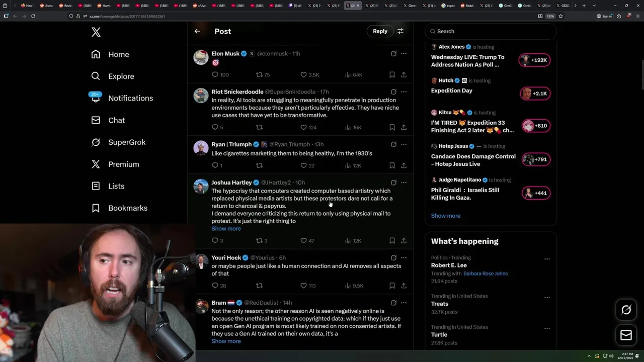Open Elon Musk's profile avatar
644x362 pixels.
point(201,57)
